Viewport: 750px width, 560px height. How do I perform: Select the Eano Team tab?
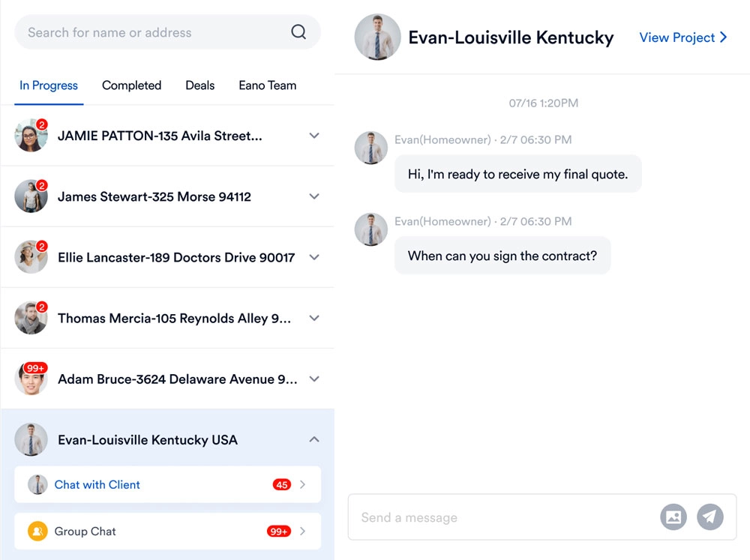point(268,85)
